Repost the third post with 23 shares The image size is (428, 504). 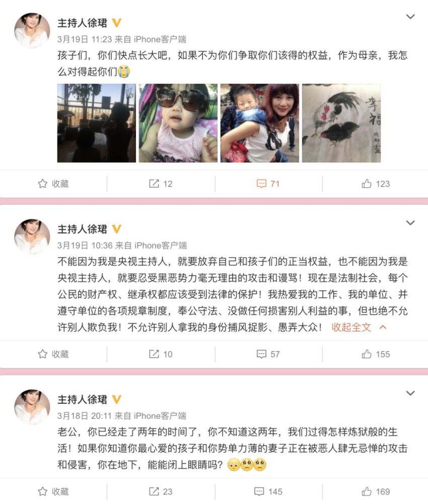161,492
